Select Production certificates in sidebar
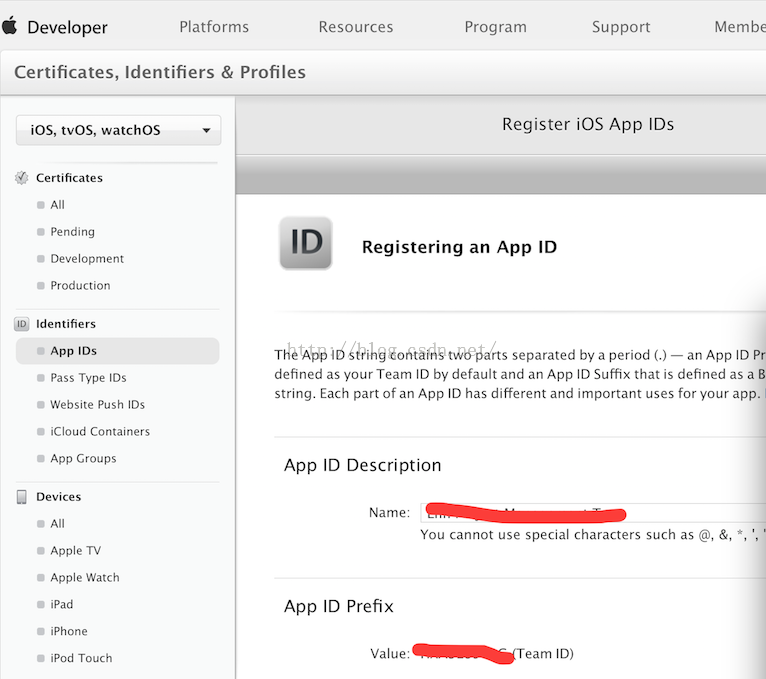 80,286
